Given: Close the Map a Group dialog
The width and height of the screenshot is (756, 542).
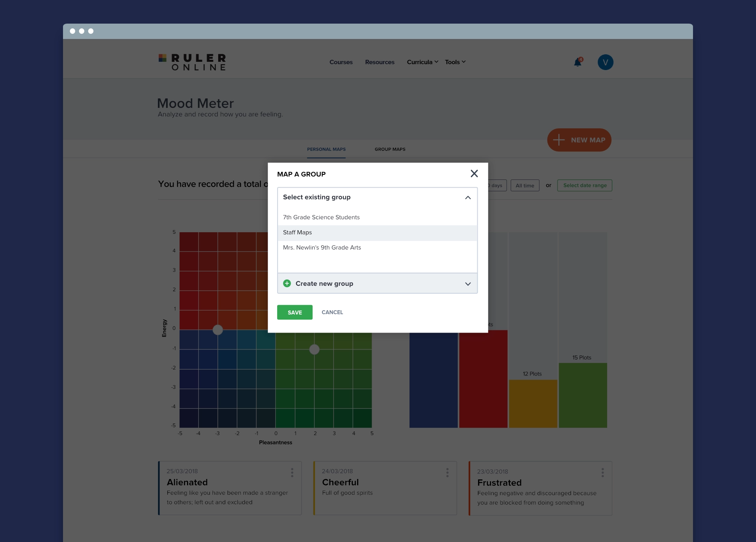Looking at the screenshot, I should click(x=474, y=174).
